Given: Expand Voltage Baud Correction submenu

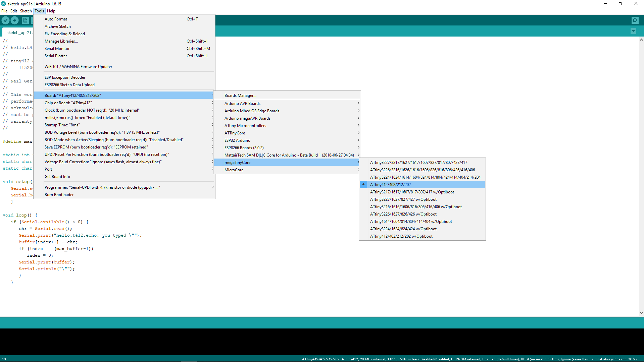Looking at the screenshot, I should pyautogui.click(x=124, y=162).
